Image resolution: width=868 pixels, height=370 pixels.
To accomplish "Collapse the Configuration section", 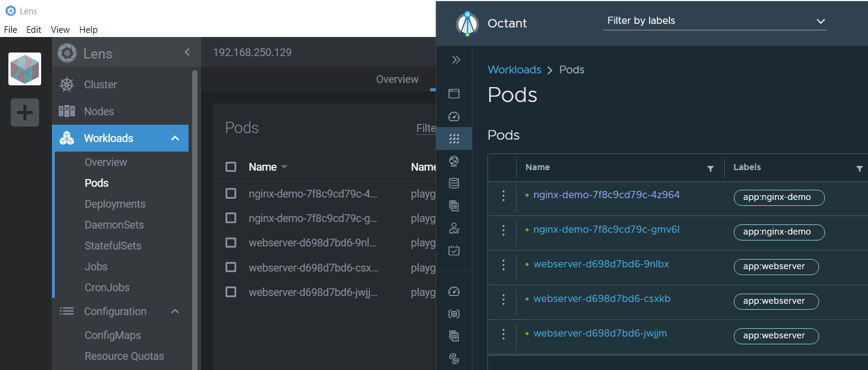I will click(175, 312).
